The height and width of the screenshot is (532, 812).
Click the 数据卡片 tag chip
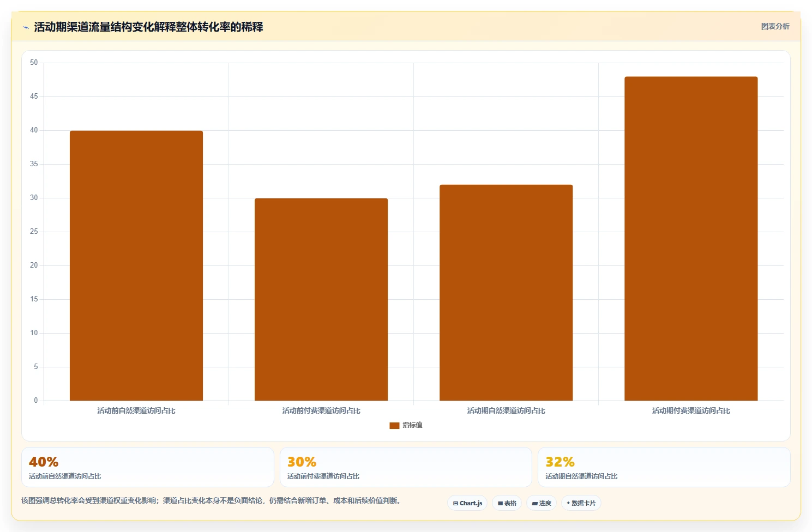[581, 503]
